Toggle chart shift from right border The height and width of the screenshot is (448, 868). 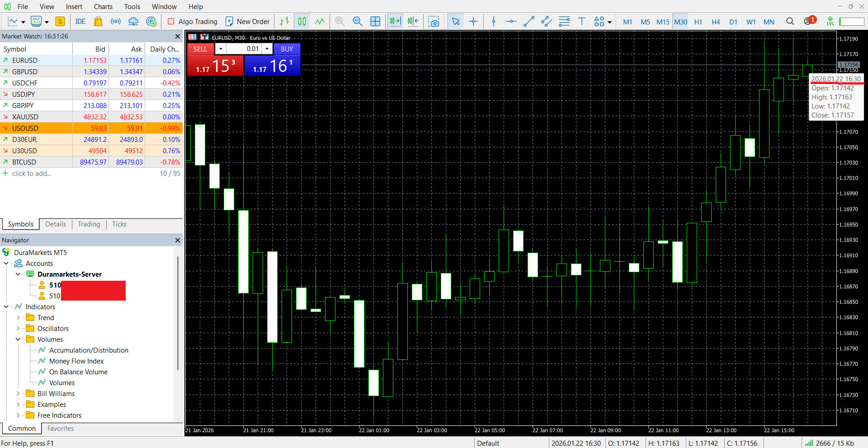(x=413, y=21)
